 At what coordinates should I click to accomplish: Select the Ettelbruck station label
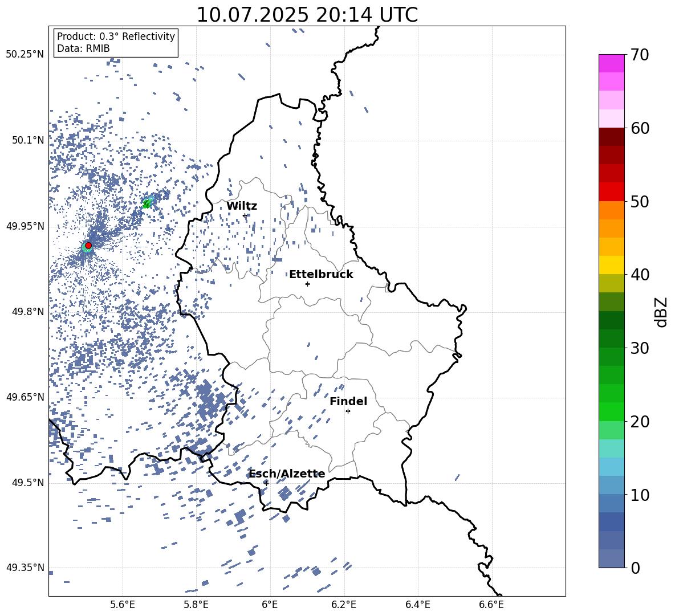click(x=321, y=275)
